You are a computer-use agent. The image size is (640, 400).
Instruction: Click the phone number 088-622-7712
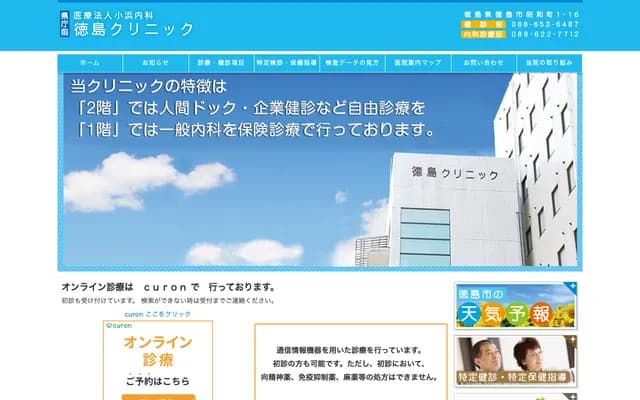coord(545,34)
